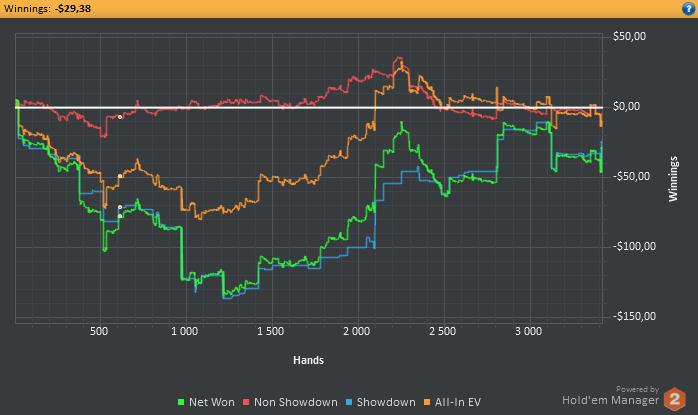698x415 pixels.
Task: Click the -$50,00 axis label
Action: (x=631, y=176)
